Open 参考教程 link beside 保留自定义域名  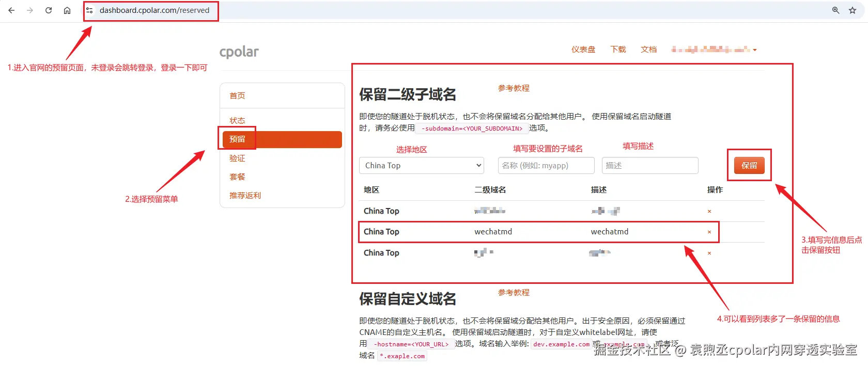tap(514, 293)
